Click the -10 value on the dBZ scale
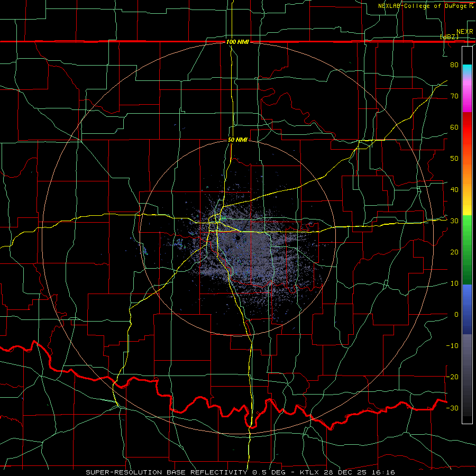The height and width of the screenshot is (476, 476). coord(452,346)
